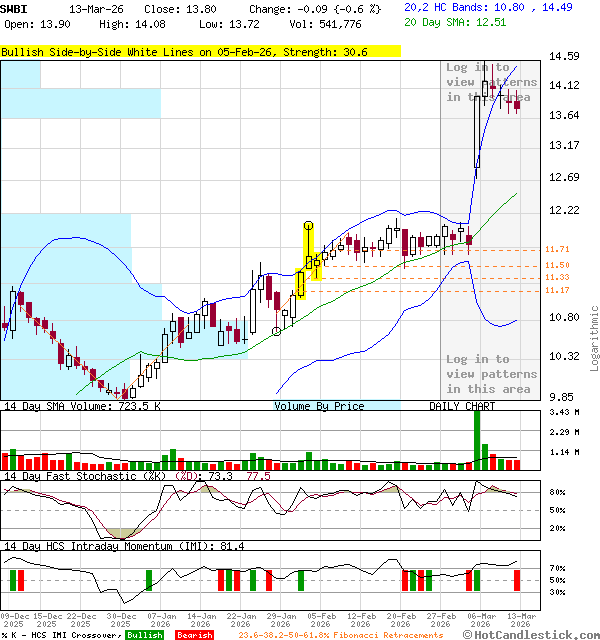Click the upper 'Log in to view patterns' notice

[x=491, y=82]
